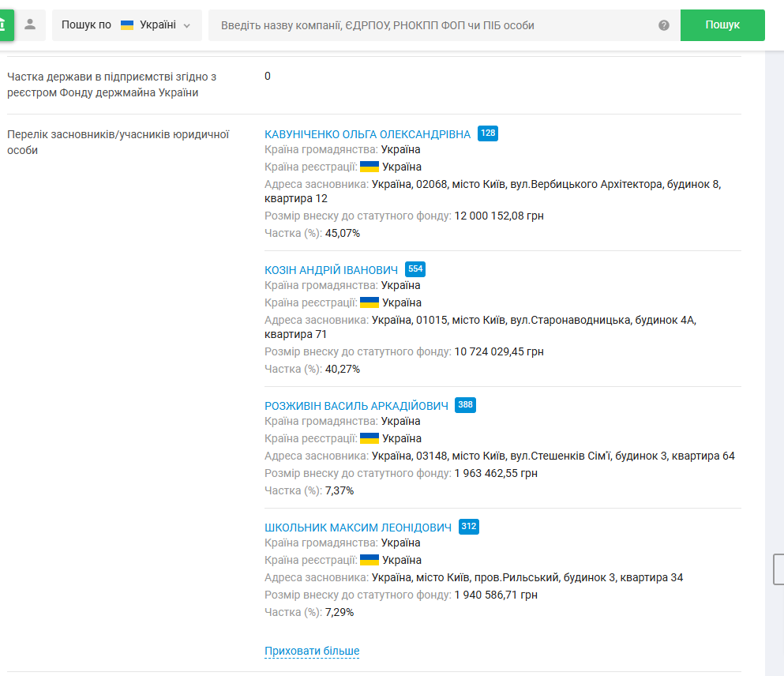Collapse list with Приховати більше
Viewport: 784px width, 676px height.
click(x=312, y=651)
